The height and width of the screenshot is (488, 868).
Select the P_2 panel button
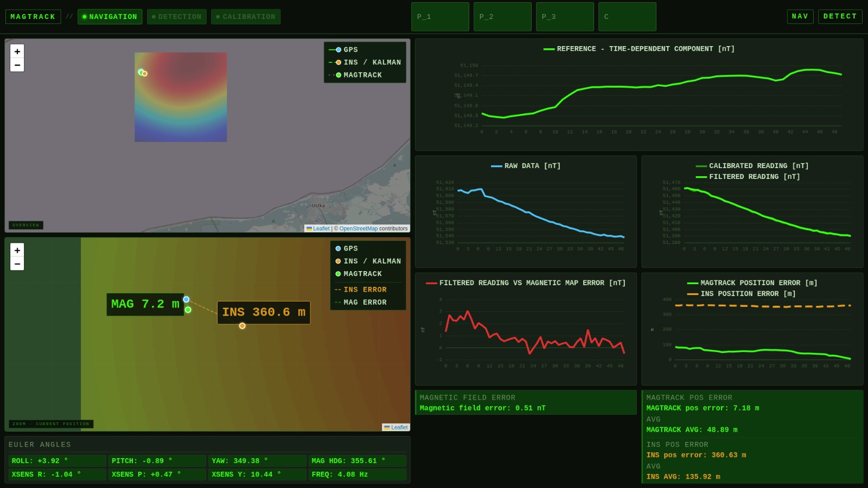(x=502, y=17)
